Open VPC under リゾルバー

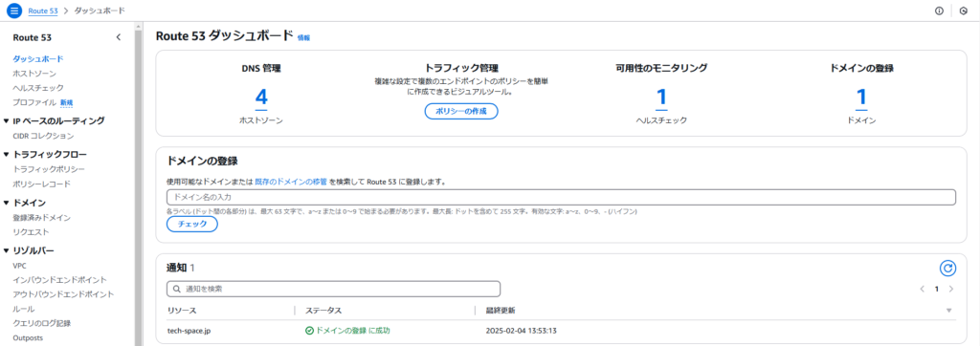click(x=19, y=266)
